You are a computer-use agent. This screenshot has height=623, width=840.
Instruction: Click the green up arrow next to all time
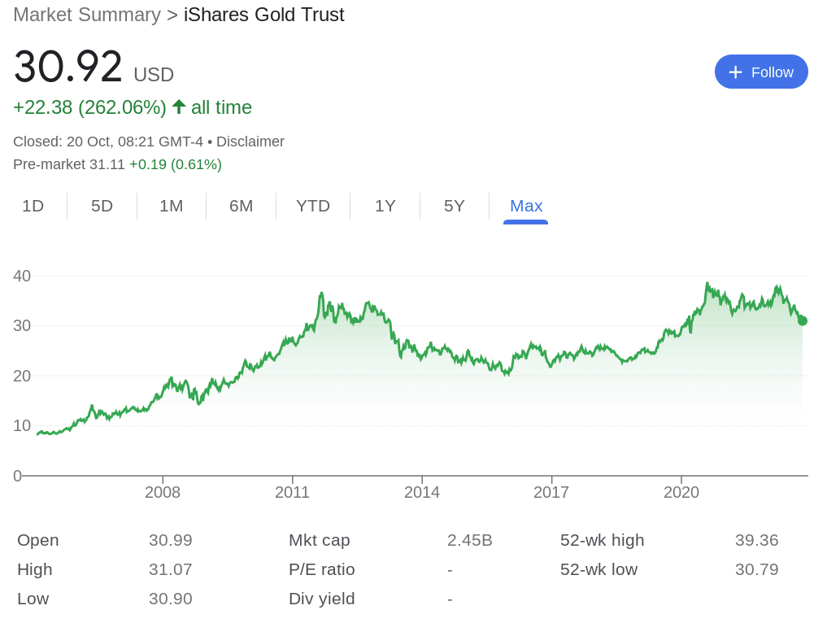(x=179, y=107)
